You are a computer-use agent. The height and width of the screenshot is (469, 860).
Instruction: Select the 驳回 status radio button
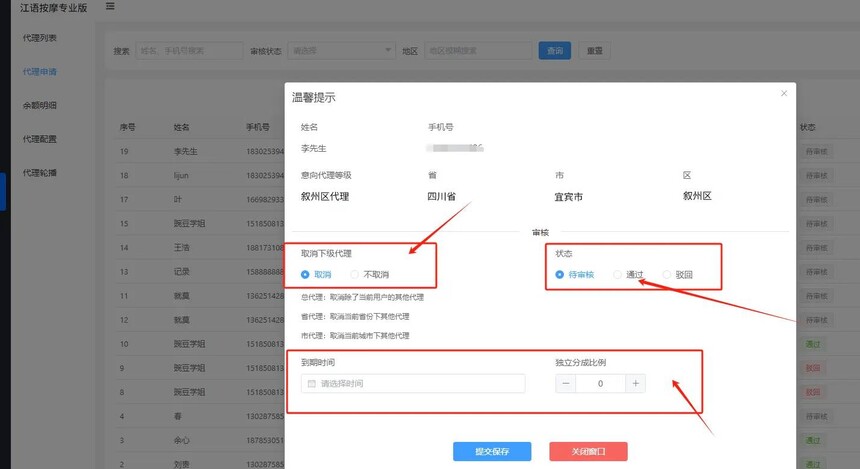pyautogui.click(x=667, y=275)
